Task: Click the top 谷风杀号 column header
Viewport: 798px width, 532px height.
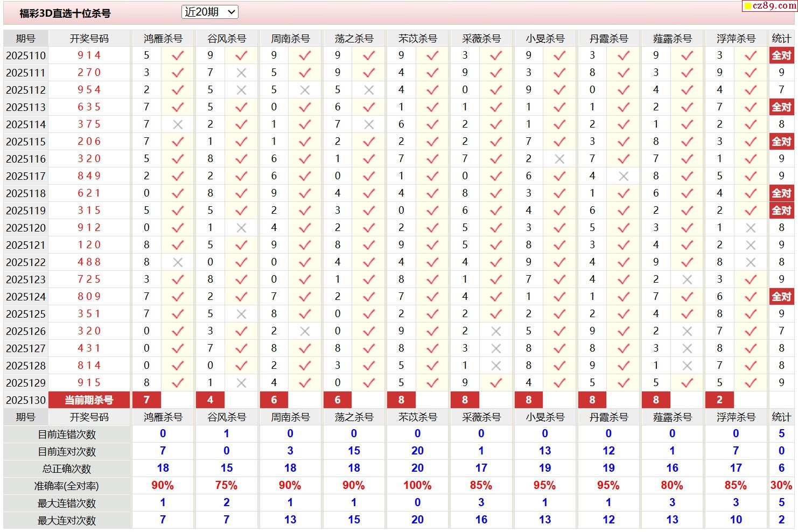Action: pos(227,39)
